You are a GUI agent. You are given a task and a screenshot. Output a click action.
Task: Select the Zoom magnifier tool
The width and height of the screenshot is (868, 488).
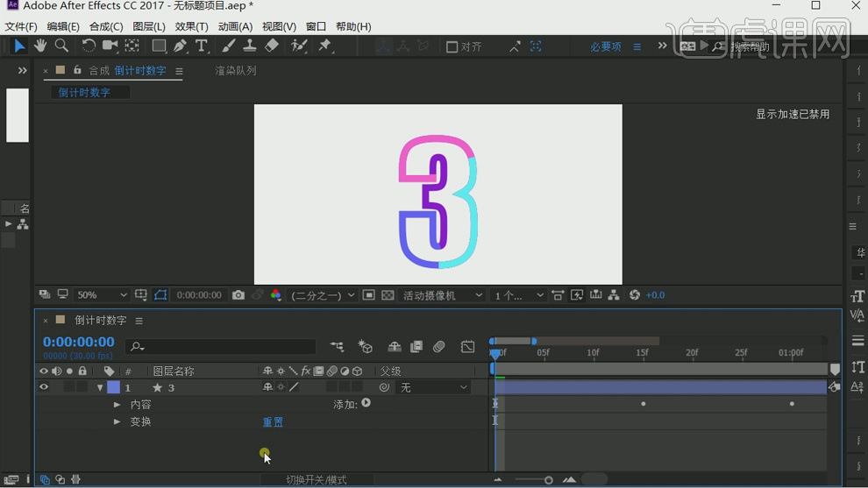61,46
